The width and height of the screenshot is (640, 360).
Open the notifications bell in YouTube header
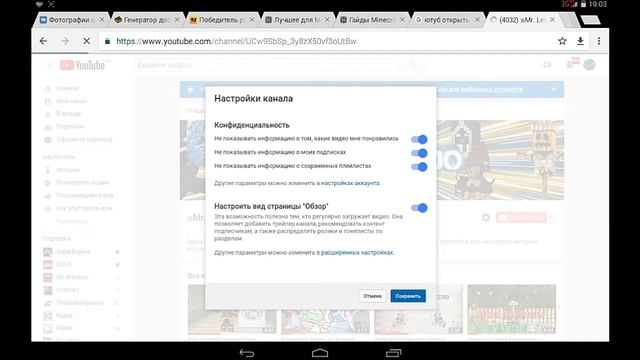[570, 64]
